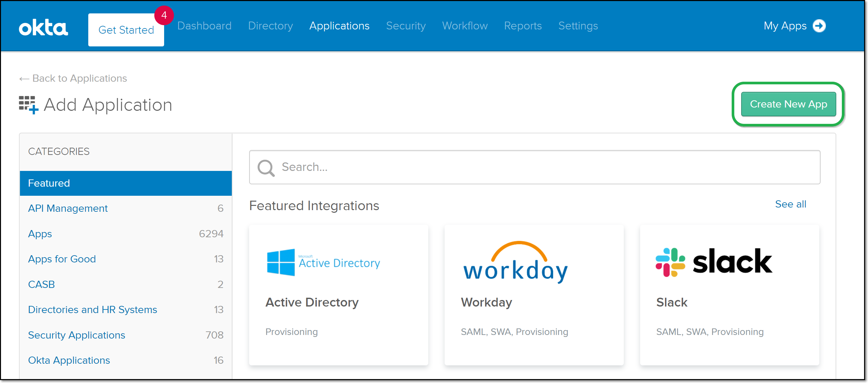
Task: Select the CASB category
Action: [126, 284]
